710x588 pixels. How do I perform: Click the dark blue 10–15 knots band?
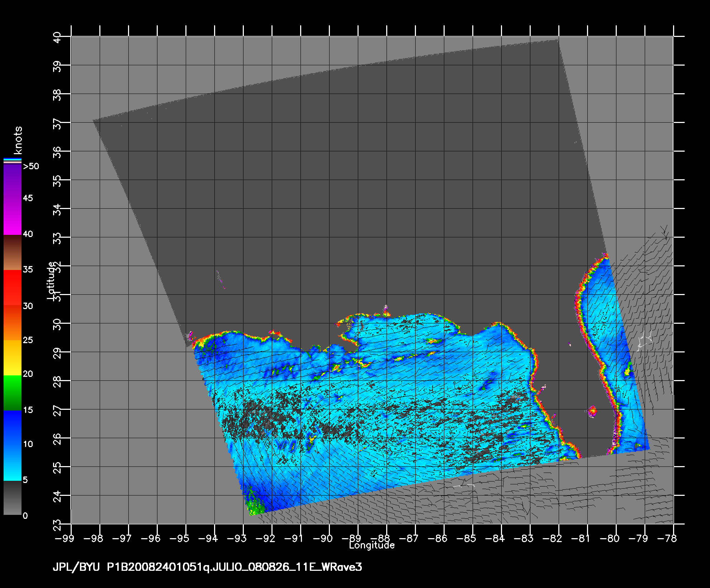click(13, 428)
